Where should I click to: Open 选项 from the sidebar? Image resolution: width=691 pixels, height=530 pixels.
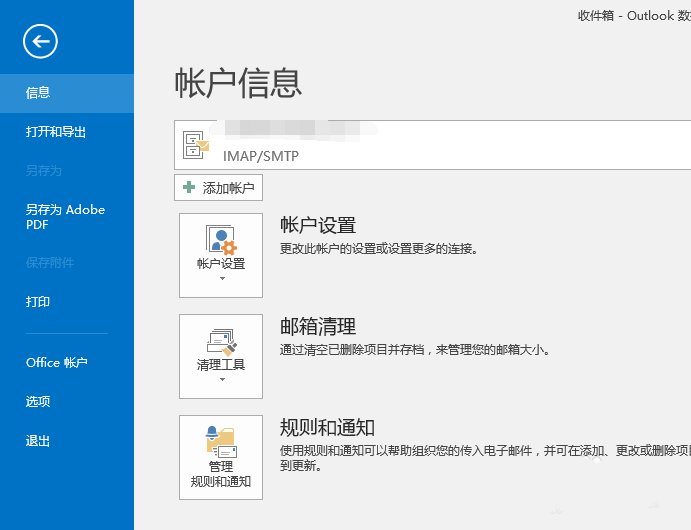(x=38, y=402)
